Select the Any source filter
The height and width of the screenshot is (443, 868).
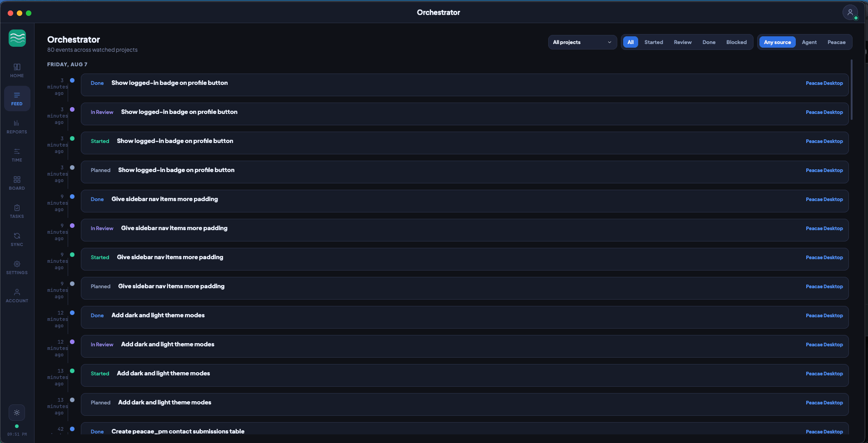click(777, 42)
